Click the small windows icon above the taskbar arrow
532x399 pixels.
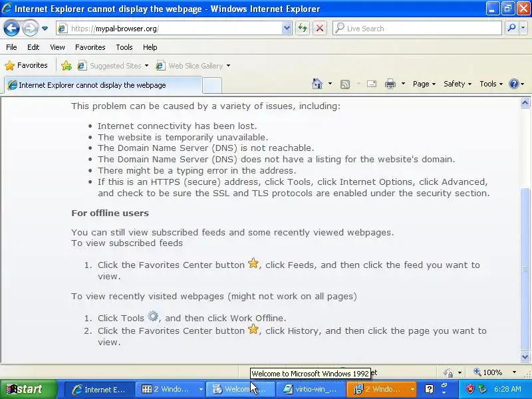pyautogui.click(x=444, y=385)
